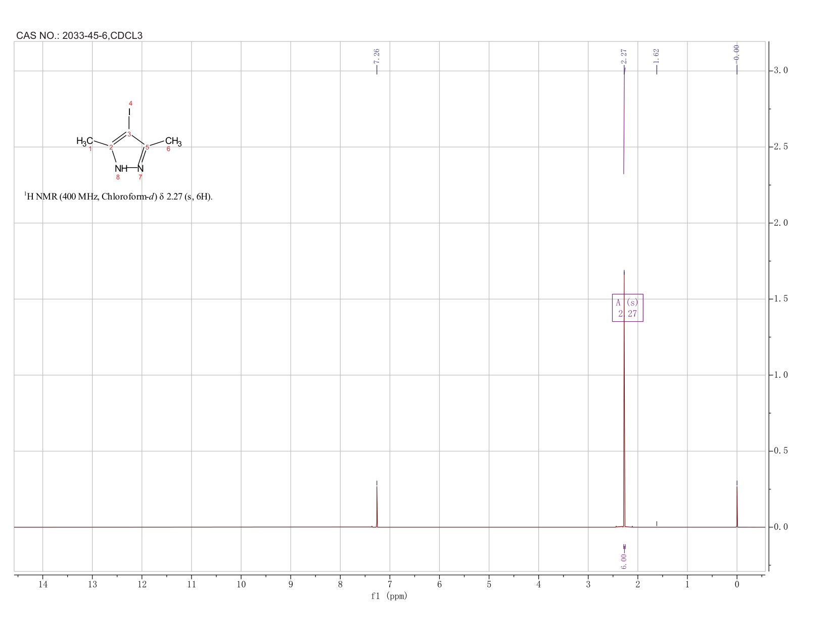Click x-axis tick label 0
This screenshot has height=644, width=834.
point(736,584)
